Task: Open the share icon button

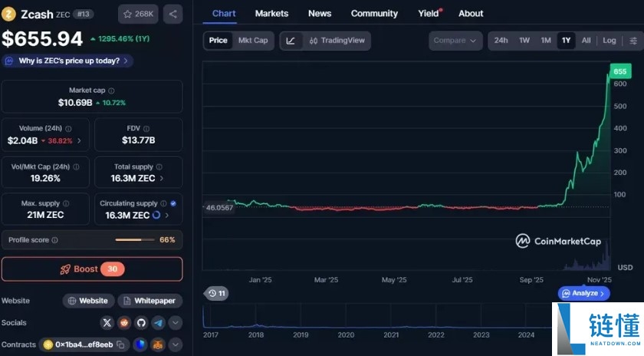Action: (173, 14)
